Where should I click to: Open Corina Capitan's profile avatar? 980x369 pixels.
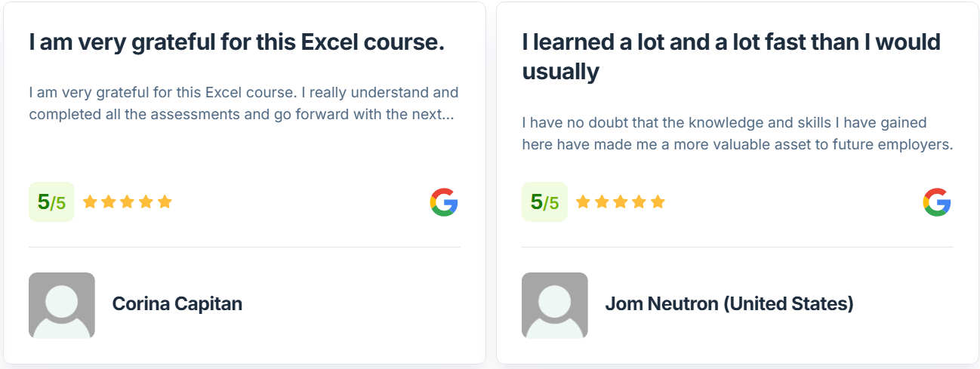pyautogui.click(x=62, y=306)
